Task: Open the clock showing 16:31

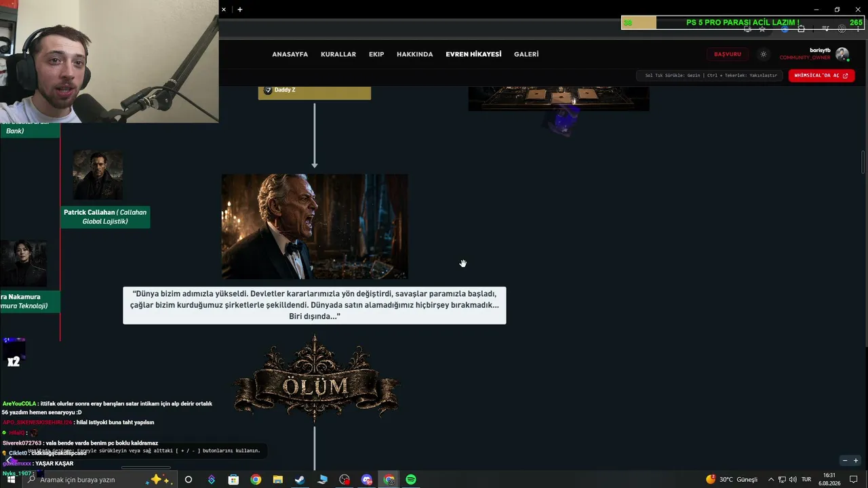Action: (x=829, y=479)
